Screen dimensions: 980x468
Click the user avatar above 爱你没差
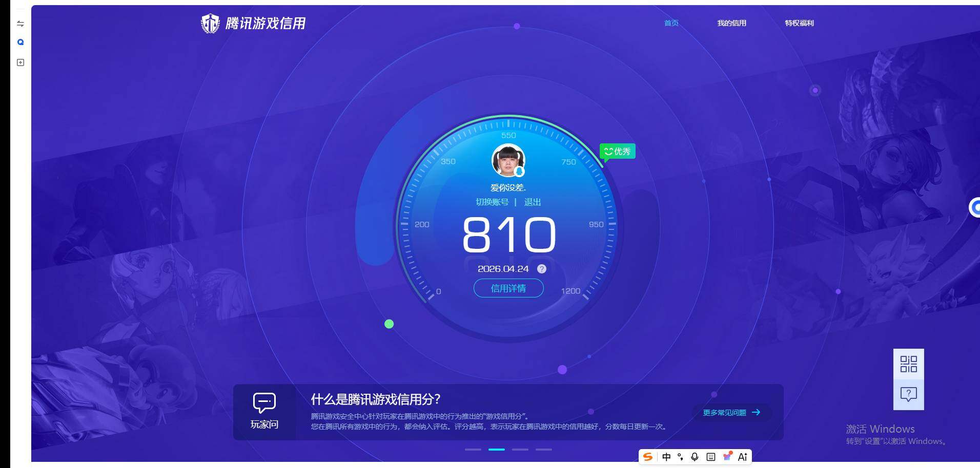point(508,160)
